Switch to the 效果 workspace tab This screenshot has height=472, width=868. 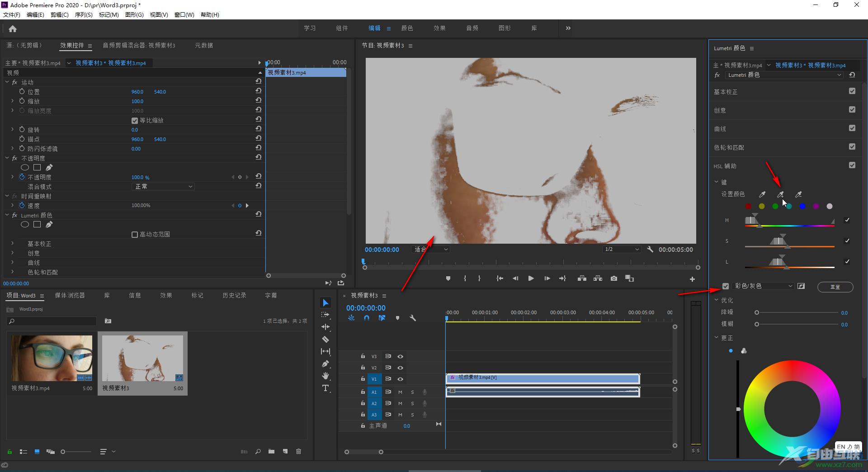pyautogui.click(x=439, y=28)
